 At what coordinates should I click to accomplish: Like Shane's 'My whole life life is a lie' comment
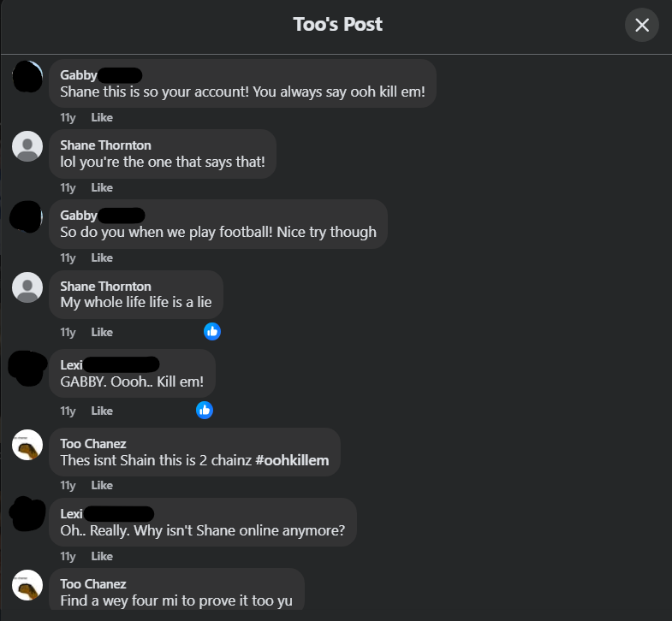(102, 333)
